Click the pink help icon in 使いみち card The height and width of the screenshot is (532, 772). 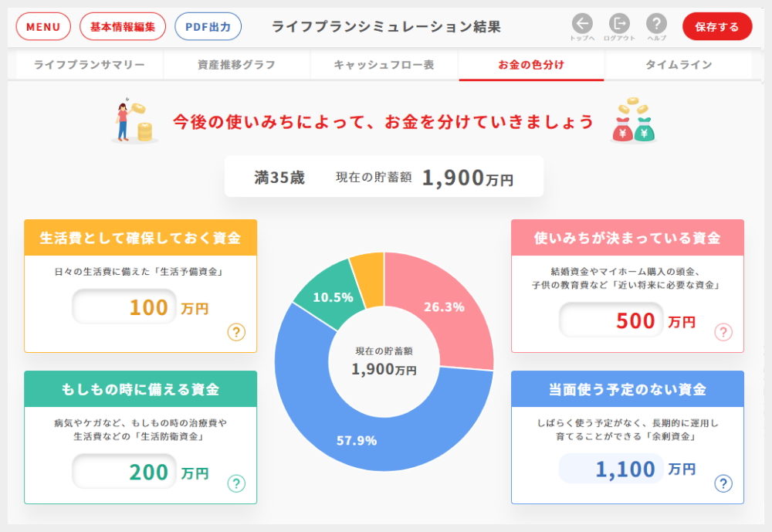[x=723, y=332]
